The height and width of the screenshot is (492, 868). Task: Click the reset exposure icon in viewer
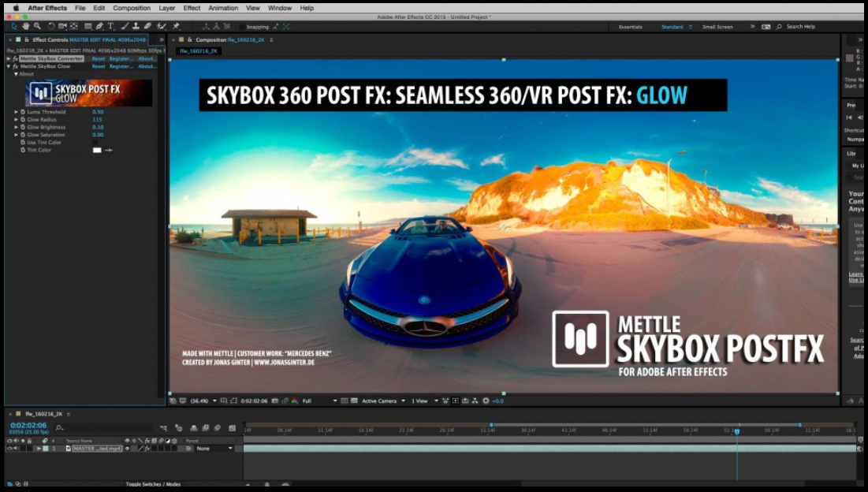(x=486, y=401)
